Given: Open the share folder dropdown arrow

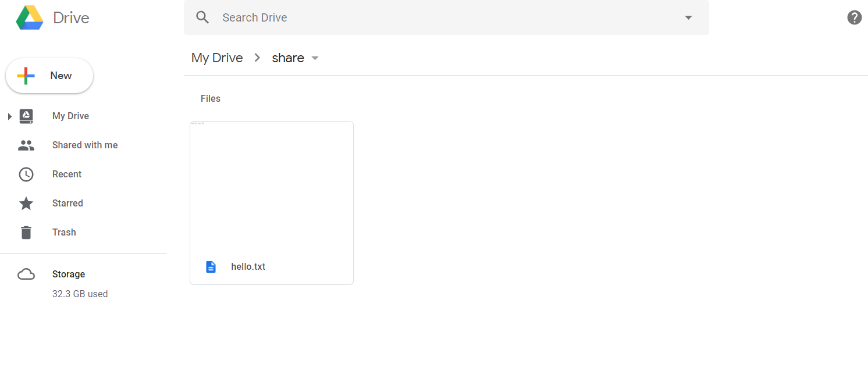Looking at the screenshot, I should (x=315, y=58).
